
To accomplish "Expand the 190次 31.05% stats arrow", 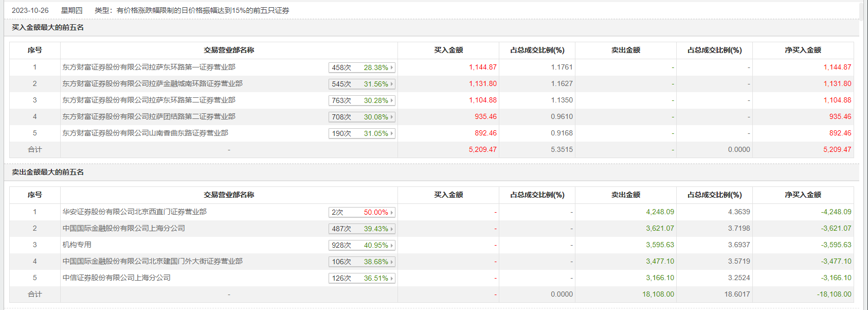I will tap(392, 133).
